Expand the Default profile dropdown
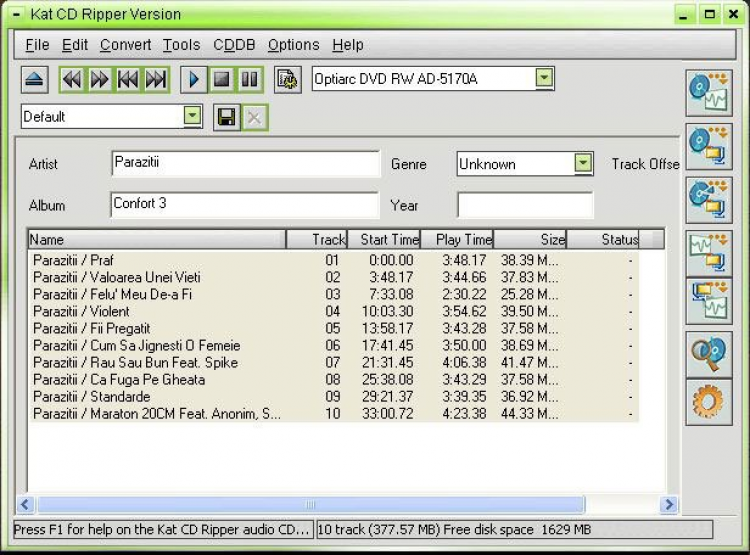Viewport: 750px width, 555px height. [192, 115]
